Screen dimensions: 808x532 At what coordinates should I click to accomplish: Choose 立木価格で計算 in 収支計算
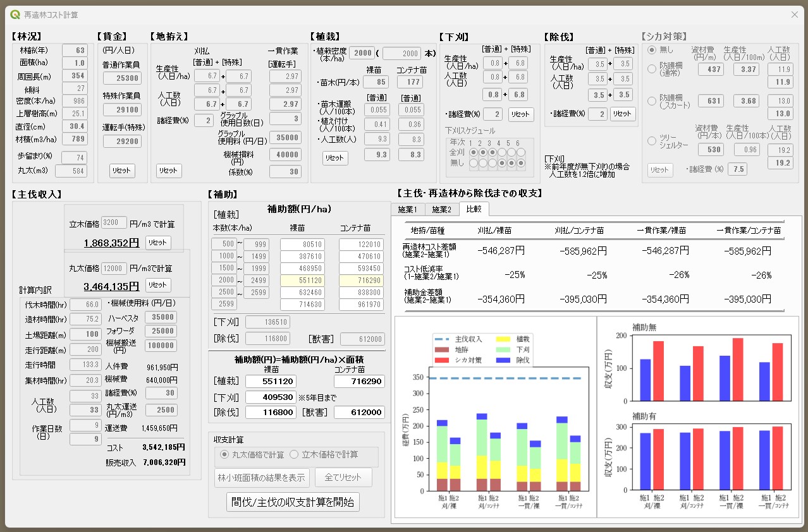[294, 454]
